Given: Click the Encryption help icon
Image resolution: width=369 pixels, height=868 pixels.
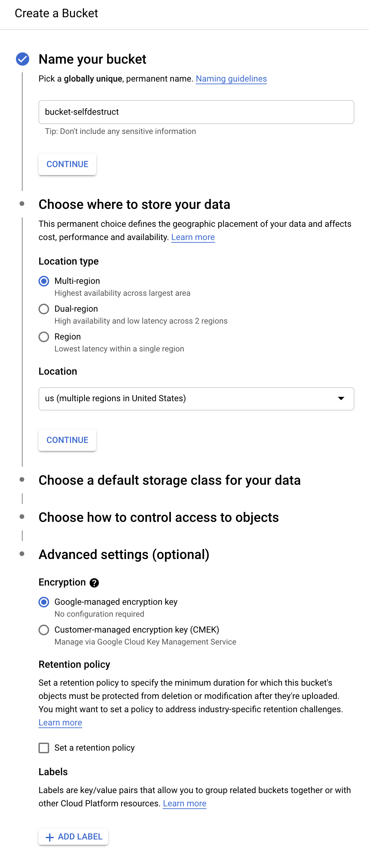Looking at the screenshot, I should click(95, 583).
